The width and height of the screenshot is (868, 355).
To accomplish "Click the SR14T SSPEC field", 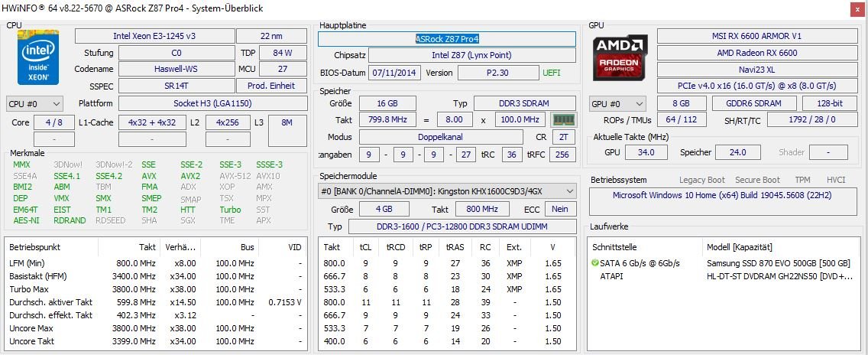I will point(177,86).
